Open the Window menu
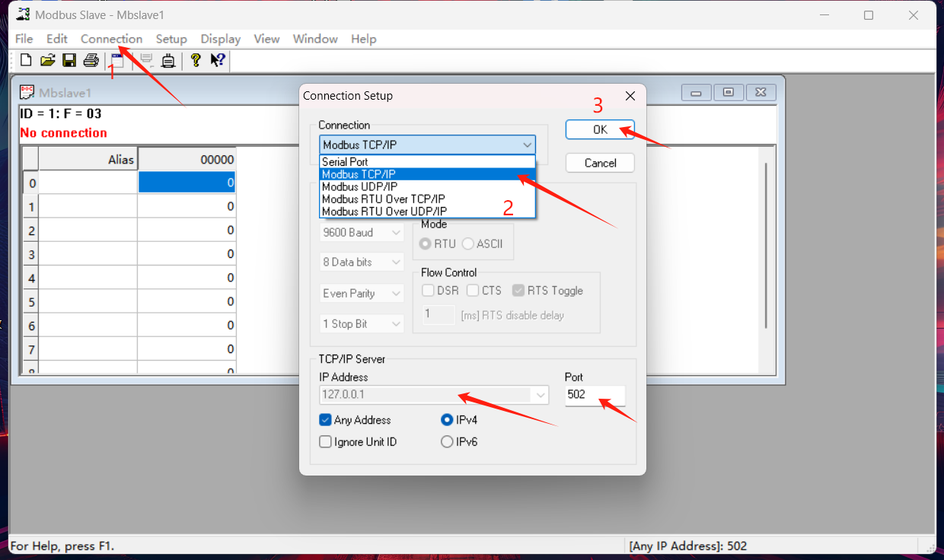 (315, 39)
